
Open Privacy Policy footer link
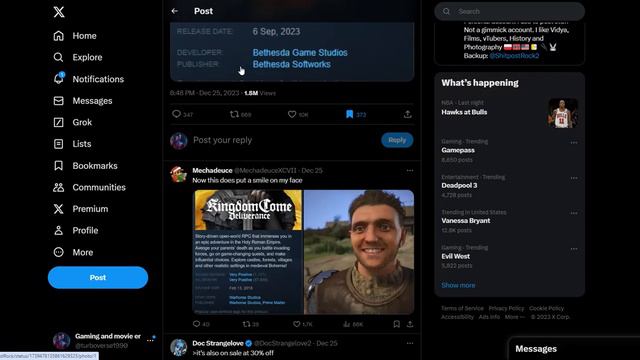pyautogui.click(x=506, y=308)
